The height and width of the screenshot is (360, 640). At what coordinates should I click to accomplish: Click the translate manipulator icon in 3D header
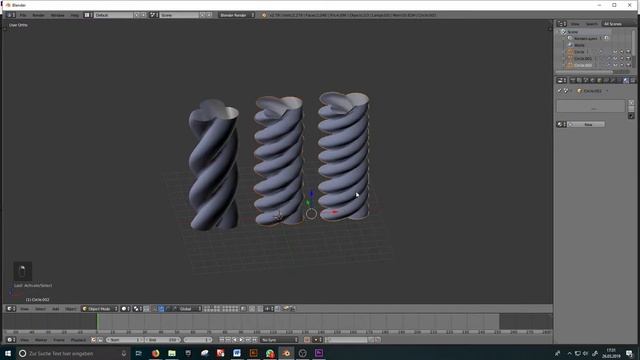coord(161,309)
